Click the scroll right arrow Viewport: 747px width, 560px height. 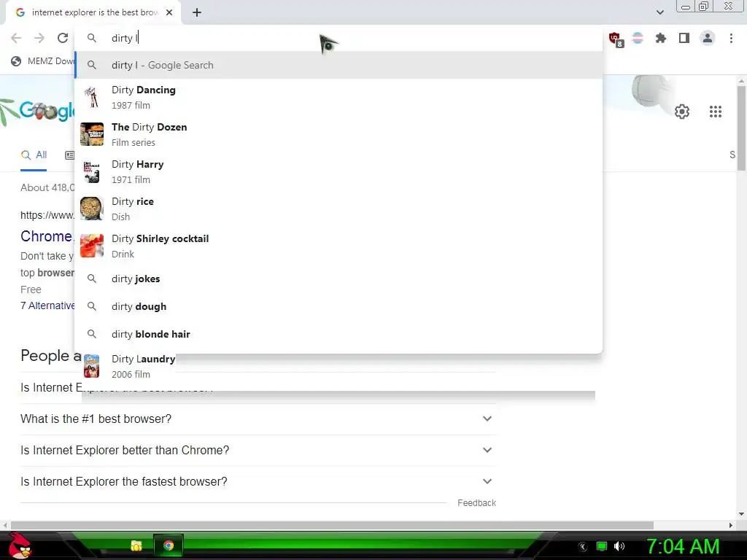coord(731,525)
